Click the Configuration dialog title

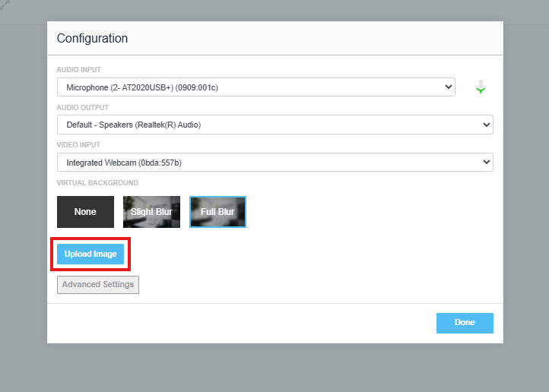coord(93,38)
